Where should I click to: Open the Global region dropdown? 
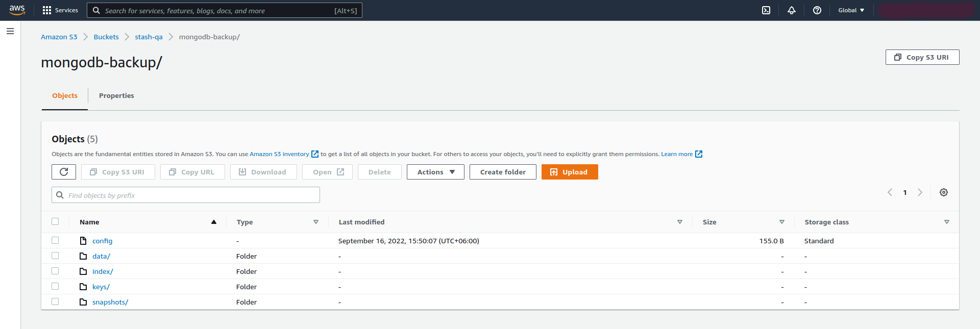851,10
